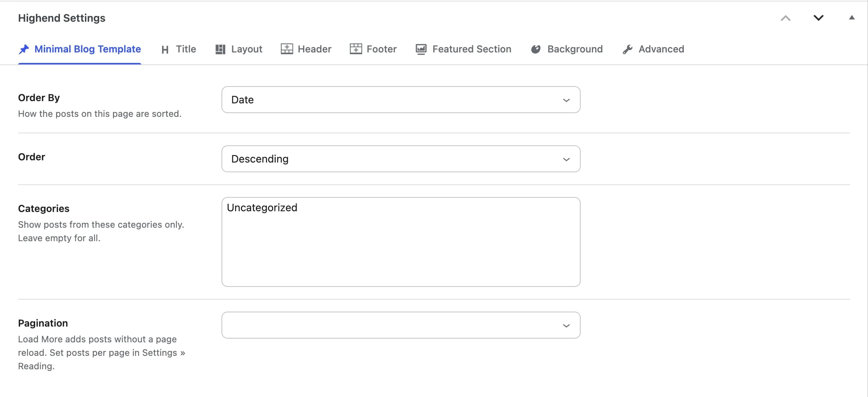Switch to the Background tab
The width and height of the screenshot is (868, 397).
567,49
